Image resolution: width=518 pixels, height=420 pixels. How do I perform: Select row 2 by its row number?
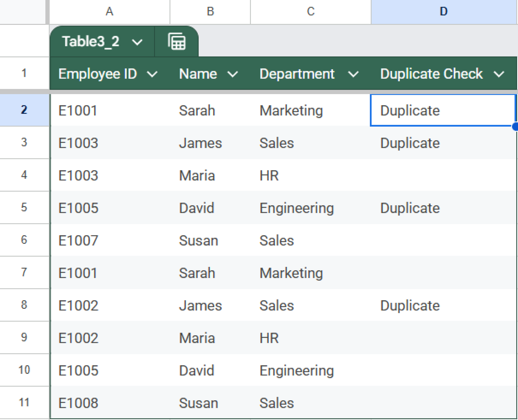pyautogui.click(x=24, y=110)
